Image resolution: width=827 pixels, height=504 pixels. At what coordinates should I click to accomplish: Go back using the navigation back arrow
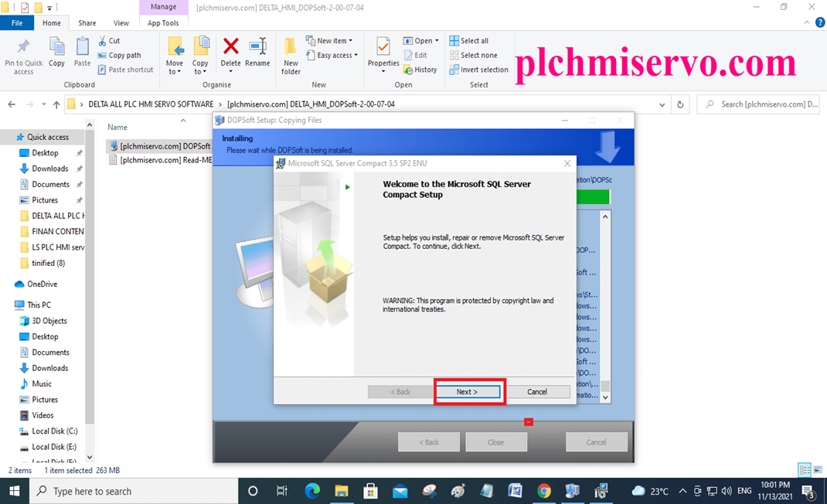click(12, 104)
